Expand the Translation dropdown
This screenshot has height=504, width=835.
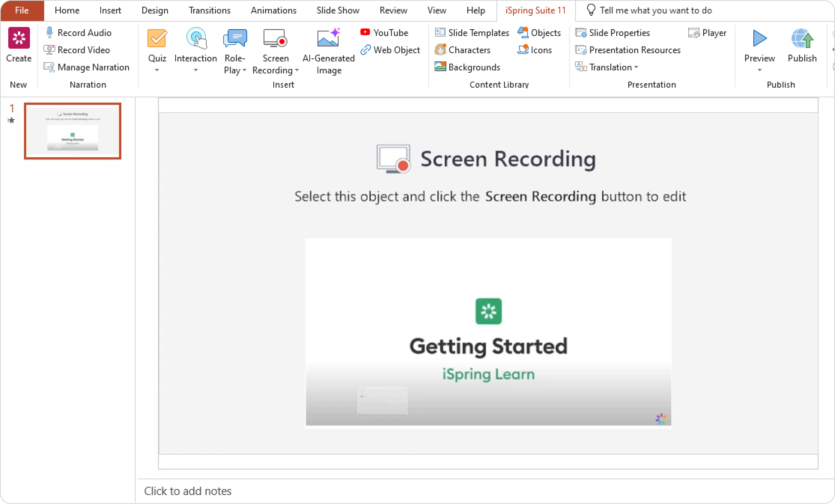[x=636, y=67]
